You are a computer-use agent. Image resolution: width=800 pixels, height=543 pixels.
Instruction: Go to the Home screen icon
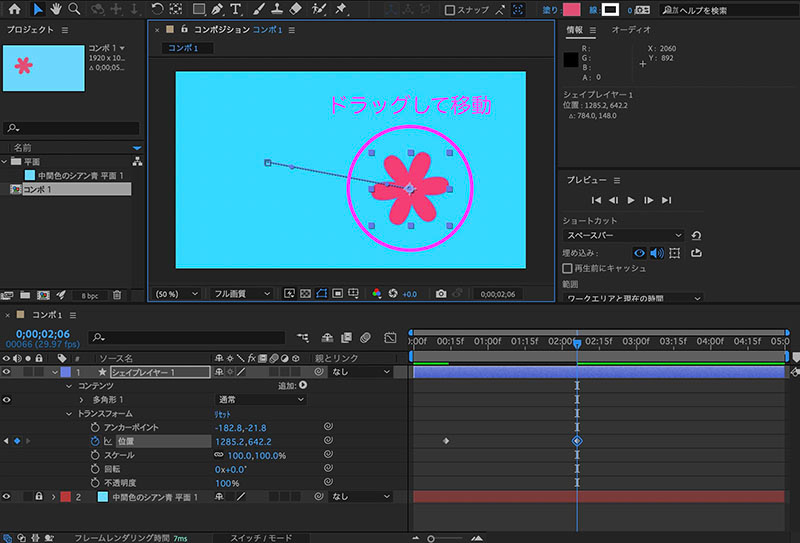[15, 9]
